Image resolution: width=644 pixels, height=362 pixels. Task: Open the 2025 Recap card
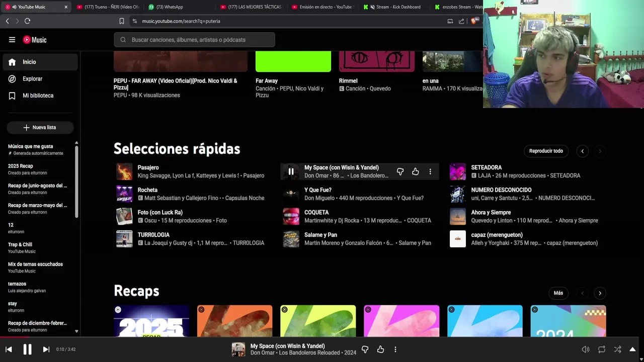(x=151, y=321)
